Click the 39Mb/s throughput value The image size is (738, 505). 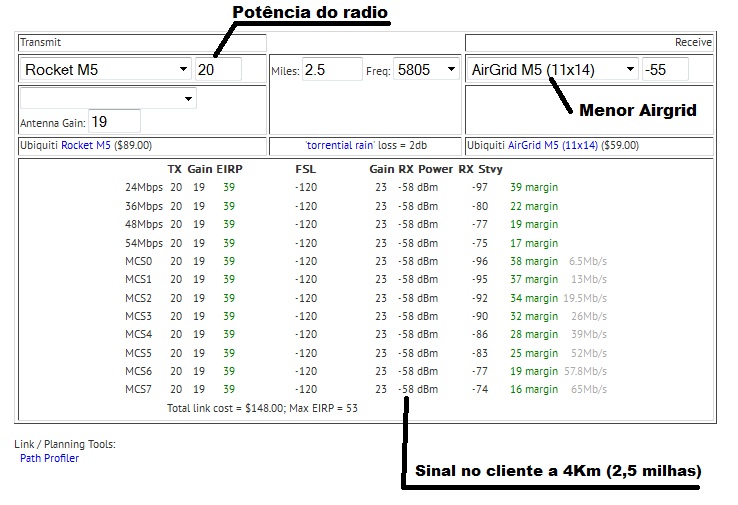coord(589,334)
